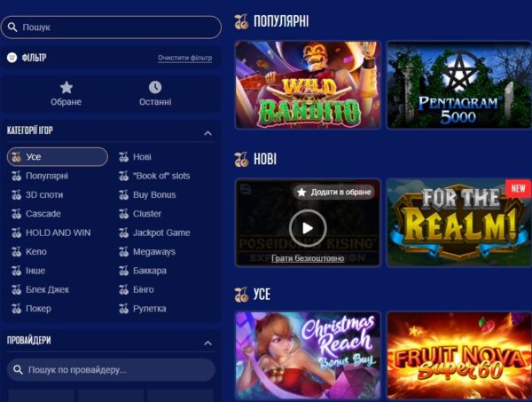Click cherry icon beside HOLD AND WIN

[x=16, y=233]
